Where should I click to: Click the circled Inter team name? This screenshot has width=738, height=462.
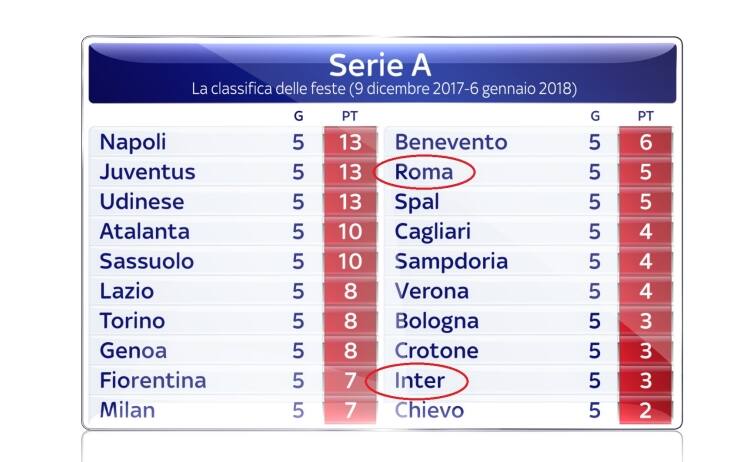(x=418, y=381)
